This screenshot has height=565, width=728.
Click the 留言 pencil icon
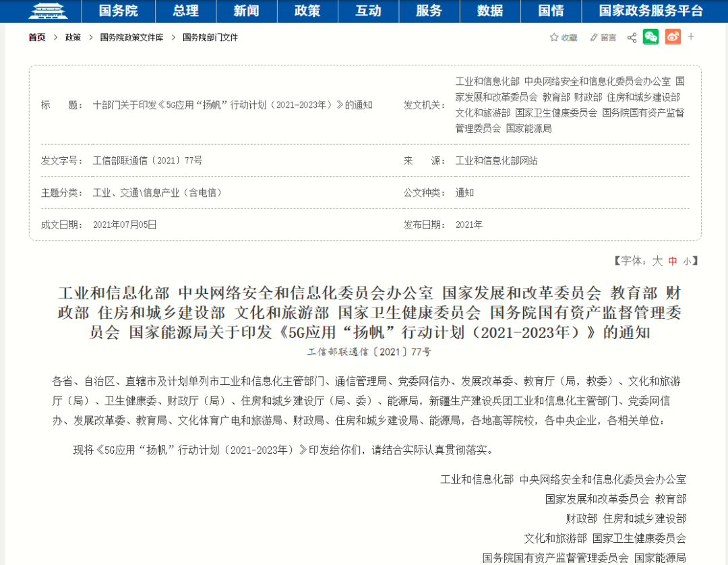[594, 38]
